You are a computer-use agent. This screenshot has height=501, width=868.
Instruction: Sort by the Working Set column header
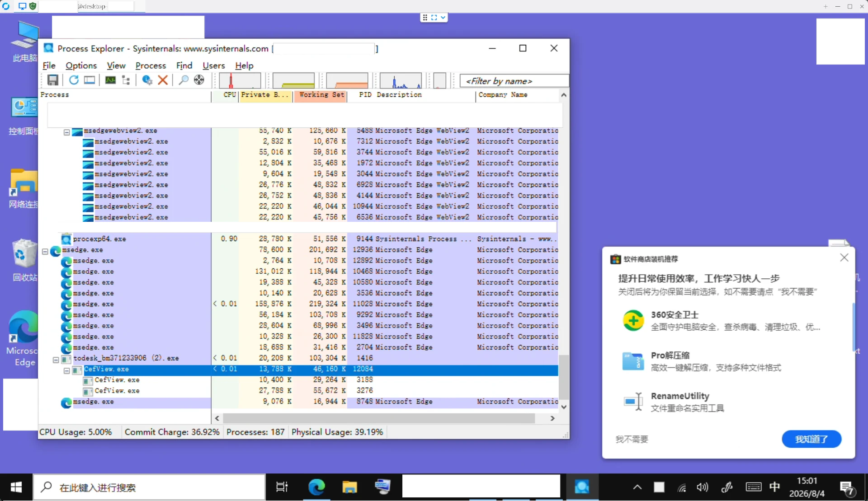(321, 95)
